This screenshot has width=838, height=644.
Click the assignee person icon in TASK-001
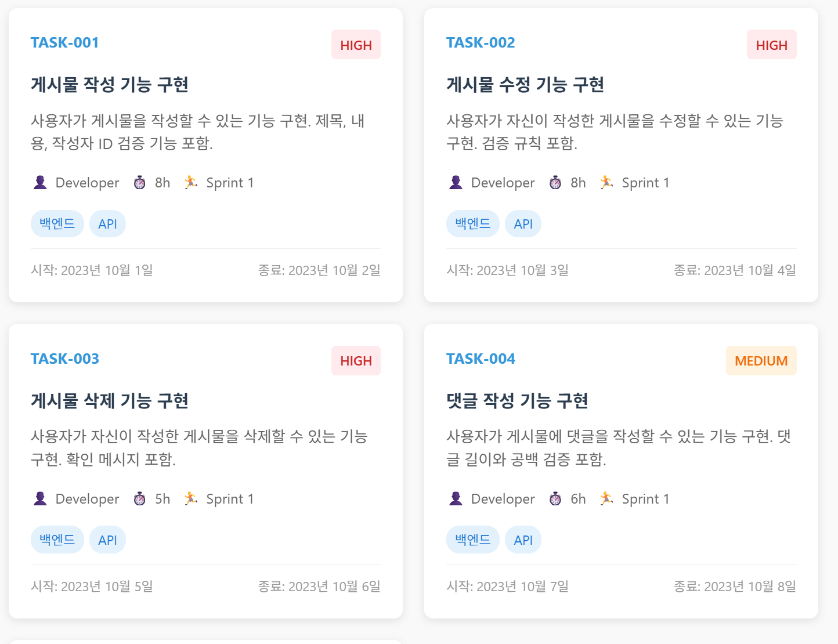click(x=40, y=183)
